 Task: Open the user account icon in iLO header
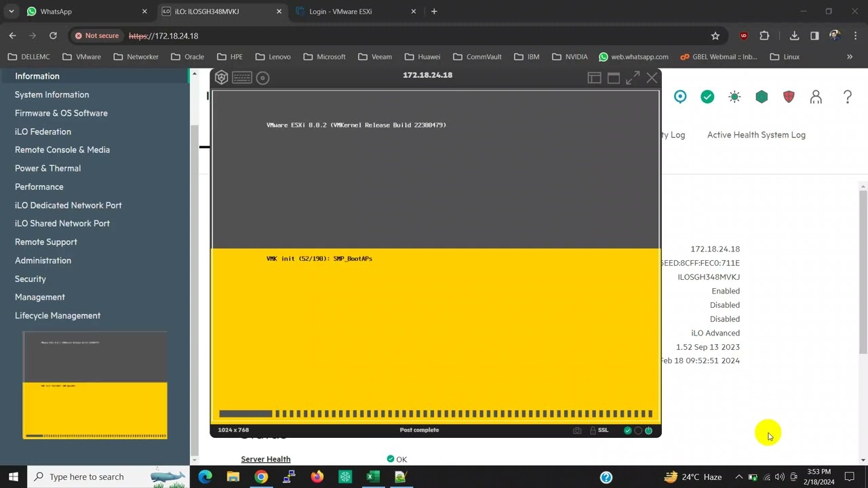[x=816, y=97]
